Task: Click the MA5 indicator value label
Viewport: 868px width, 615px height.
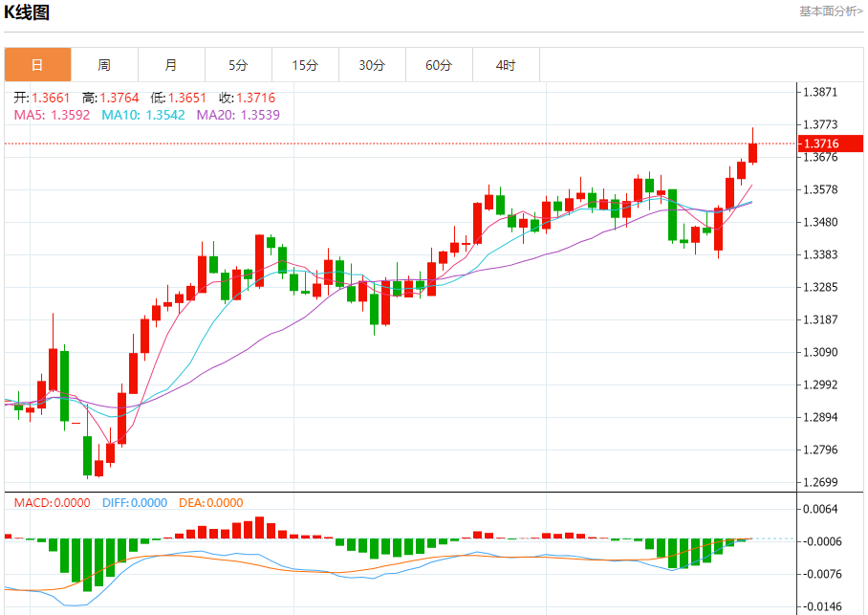Action: click(x=52, y=115)
